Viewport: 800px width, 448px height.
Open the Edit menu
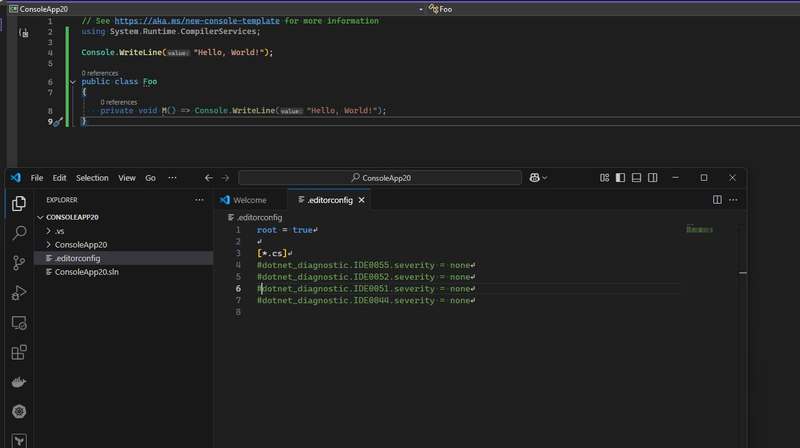[59, 178]
